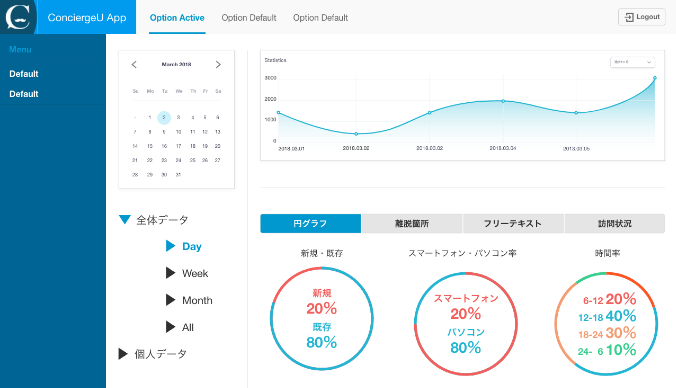Click the 6-12 20% time entry

point(610,299)
